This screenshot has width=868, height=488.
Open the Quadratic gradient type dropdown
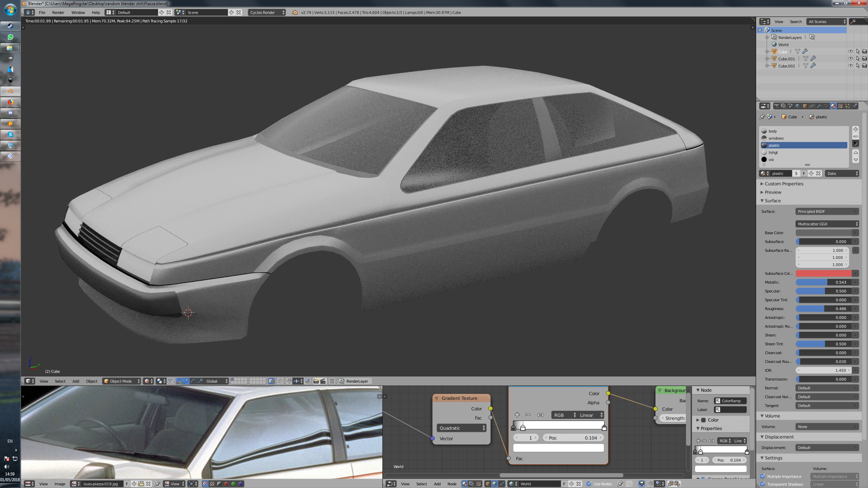tap(461, 428)
